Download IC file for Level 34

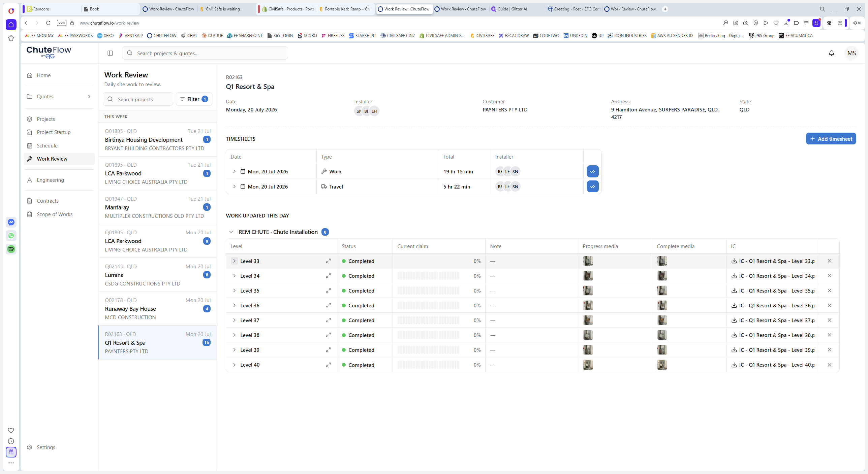point(734,276)
